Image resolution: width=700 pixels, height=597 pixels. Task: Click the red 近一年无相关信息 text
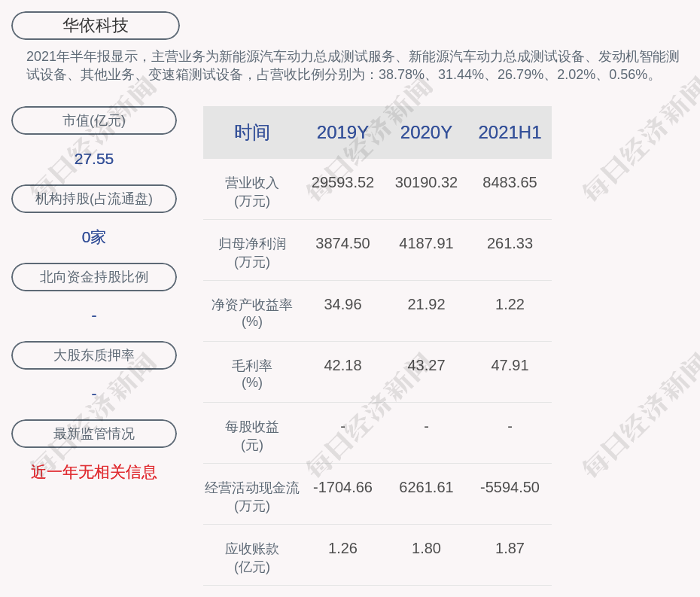[x=94, y=472]
